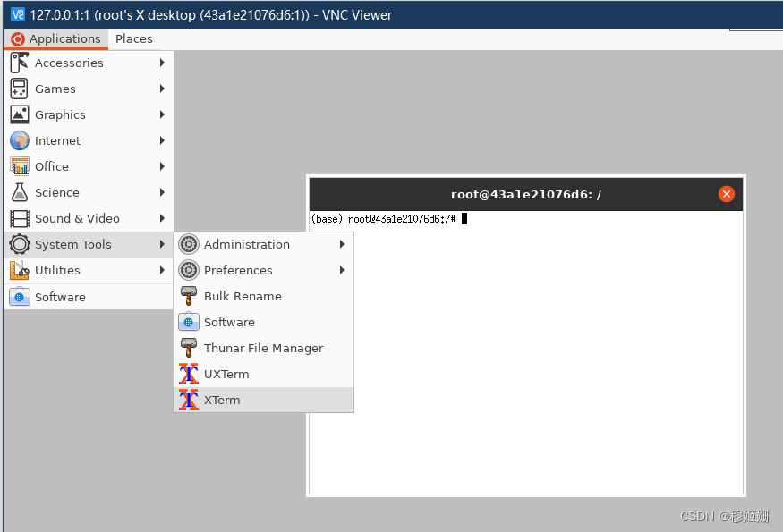Select the System Tools gear icon
783x532 pixels.
18,244
